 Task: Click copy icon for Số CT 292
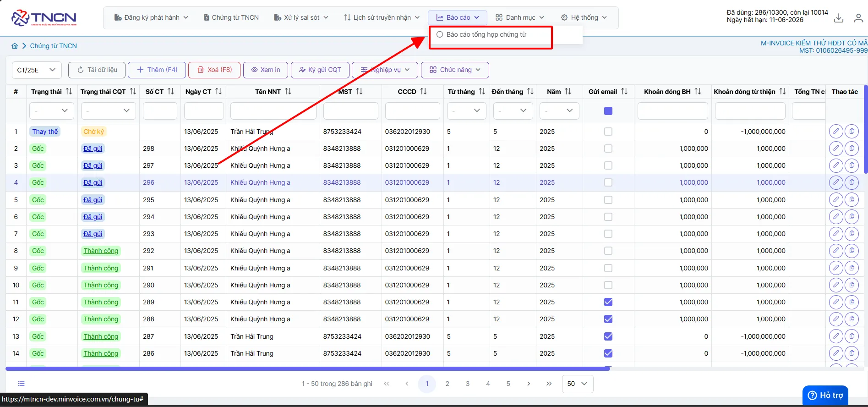(852, 251)
